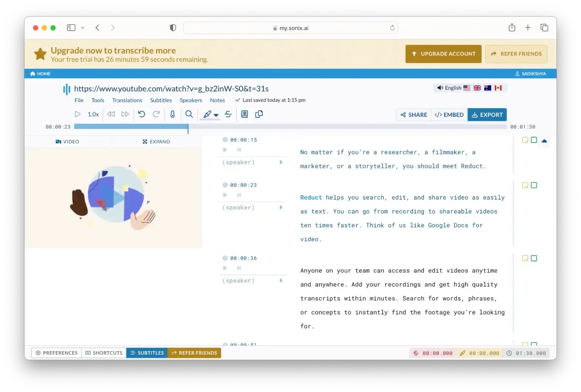The image size is (581, 392).
Task: Open the File menu
Action: pyautogui.click(x=79, y=100)
